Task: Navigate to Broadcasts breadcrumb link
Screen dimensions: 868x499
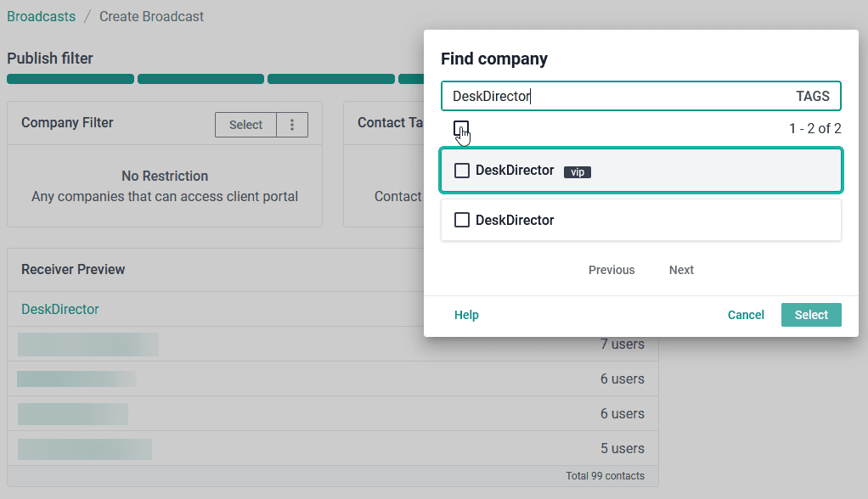Action: pos(41,17)
